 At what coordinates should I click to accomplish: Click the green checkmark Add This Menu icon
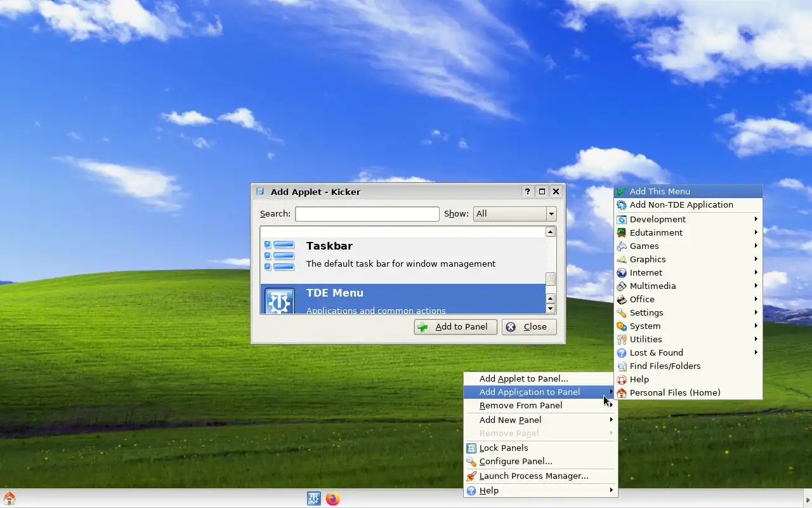pyautogui.click(x=622, y=192)
